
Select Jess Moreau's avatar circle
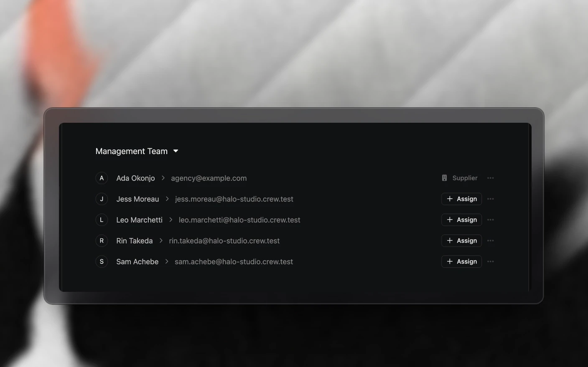[x=102, y=199]
